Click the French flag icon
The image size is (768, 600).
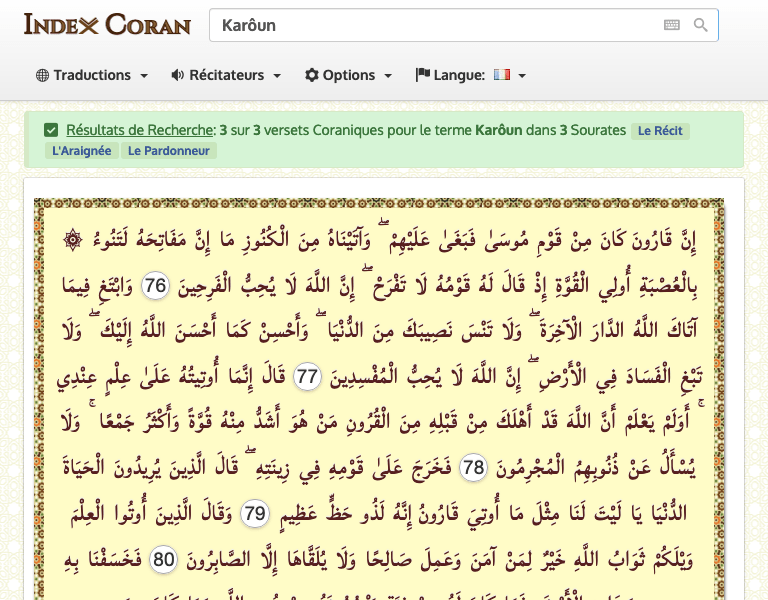tap(502, 74)
